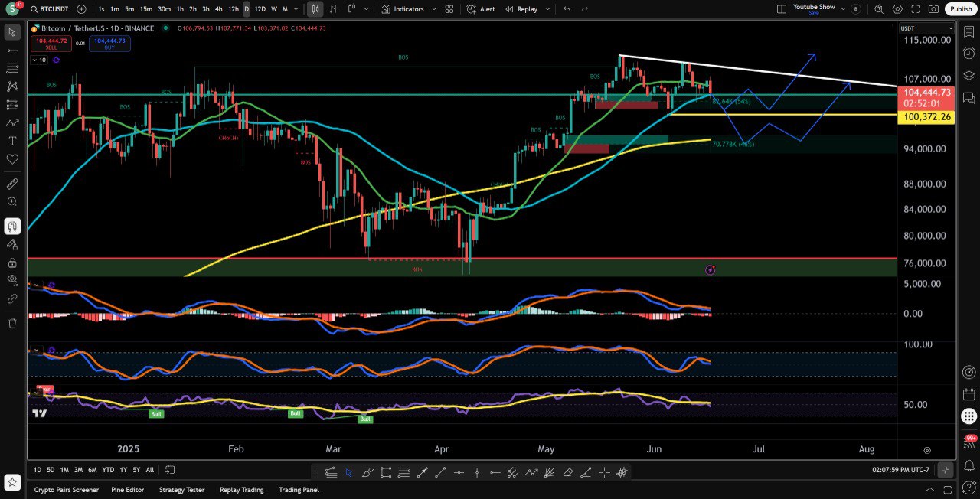Open the USDT currency dropdown
The height and width of the screenshot is (499, 980).
point(926,28)
